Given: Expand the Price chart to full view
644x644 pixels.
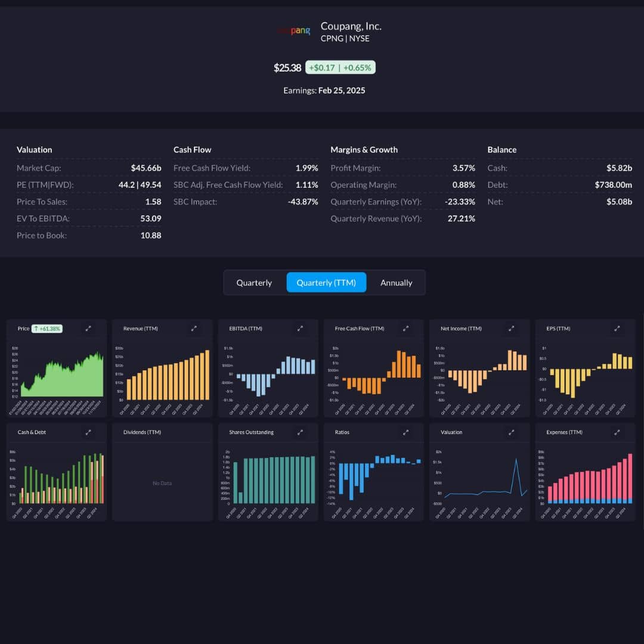Looking at the screenshot, I should pyautogui.click(x=88, y=329).
